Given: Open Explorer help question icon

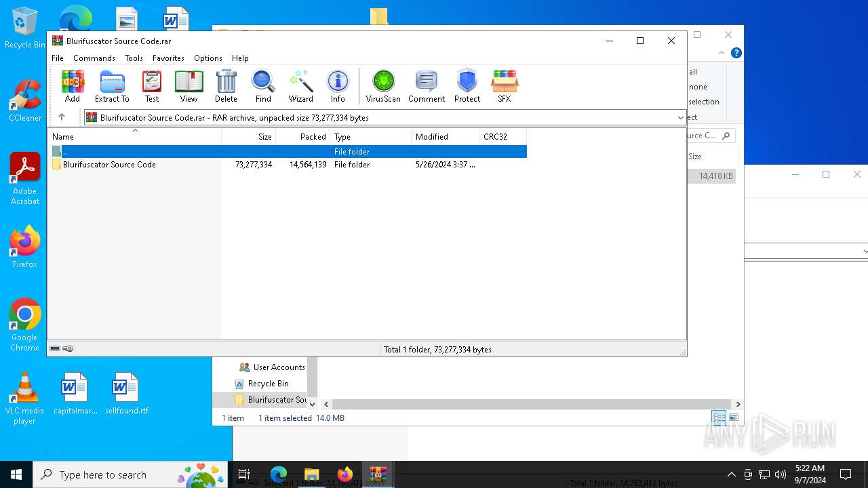Looking at the screenshot, I should pyautogui.click(x=736, y=53).
